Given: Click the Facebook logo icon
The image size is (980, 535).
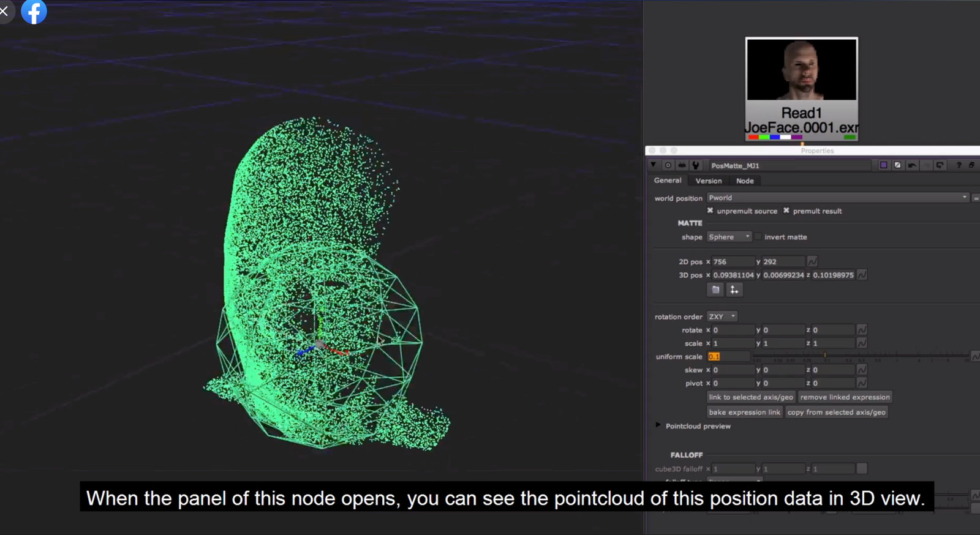Looking at the screenshot, I should click(34, 12).
